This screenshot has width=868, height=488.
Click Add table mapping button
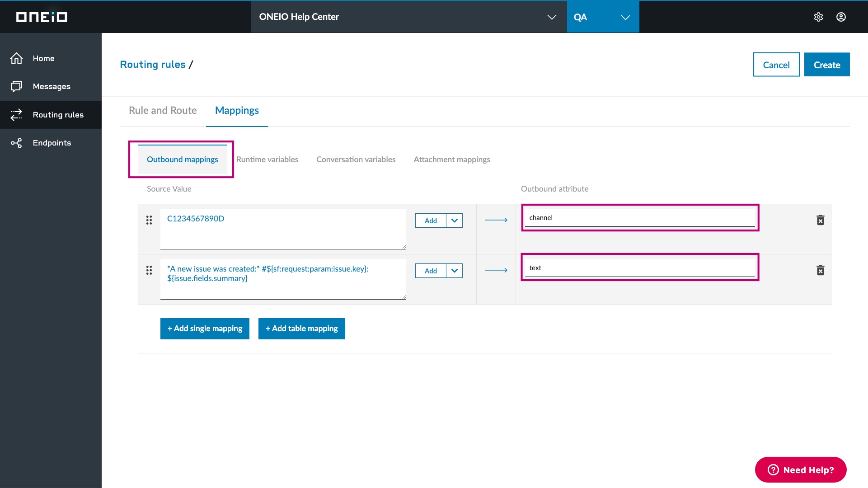coord(302,328)
